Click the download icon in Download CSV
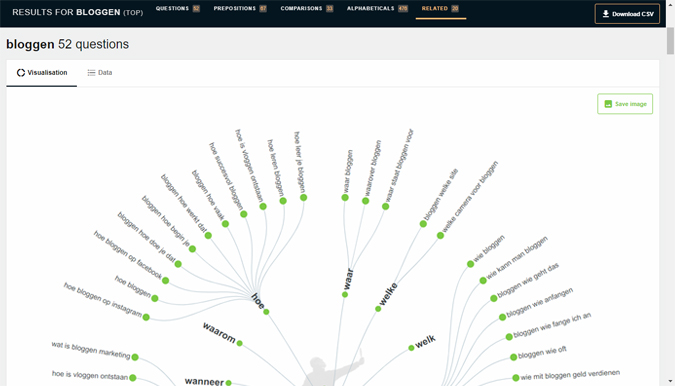This screenshot has height=386, width=675. click(x=606, y=14)
